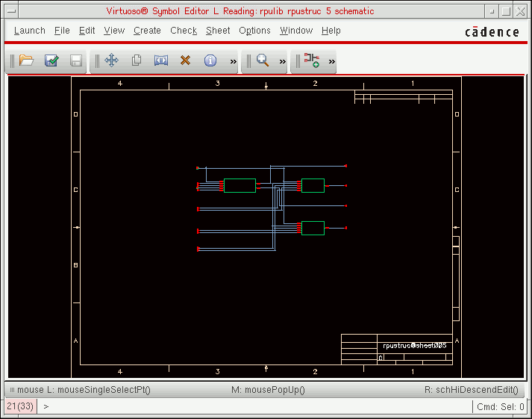Click the Open folder toolbar icon
Viewport: 532px width, 419px height.
(x=27, y=60)
